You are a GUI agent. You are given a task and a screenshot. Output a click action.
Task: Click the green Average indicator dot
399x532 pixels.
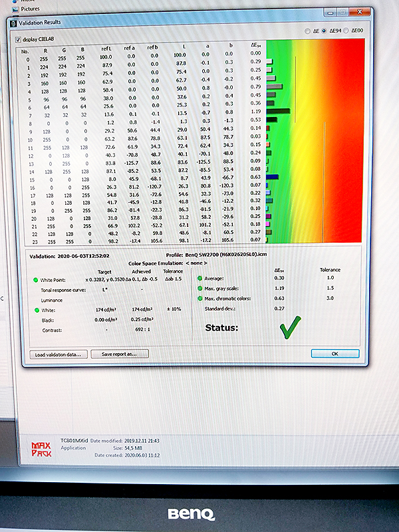pos(200,278)
